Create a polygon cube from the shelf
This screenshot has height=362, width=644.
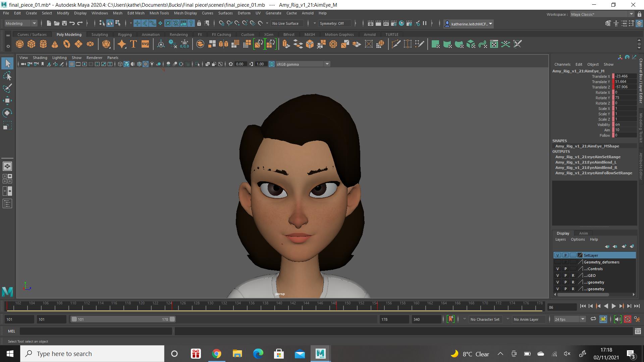(x=31, y=44)
